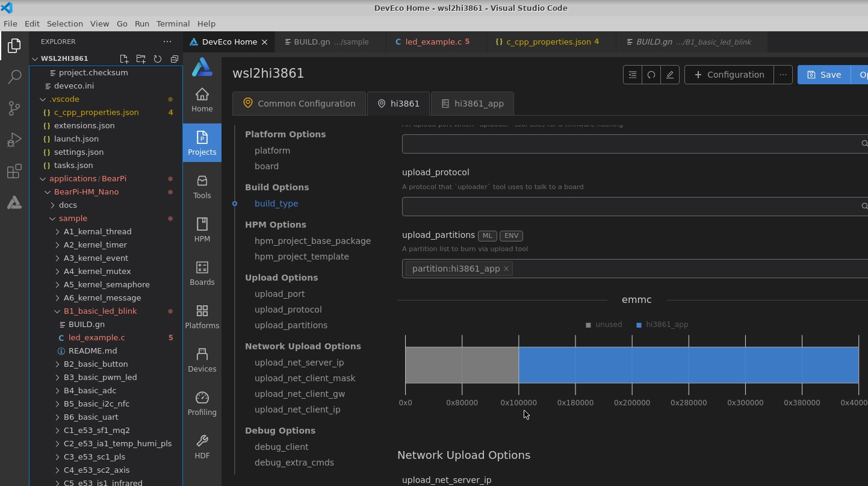Screen dimensions: 868x486
Task: Click the upload_partitions input field
Action: 635,269
